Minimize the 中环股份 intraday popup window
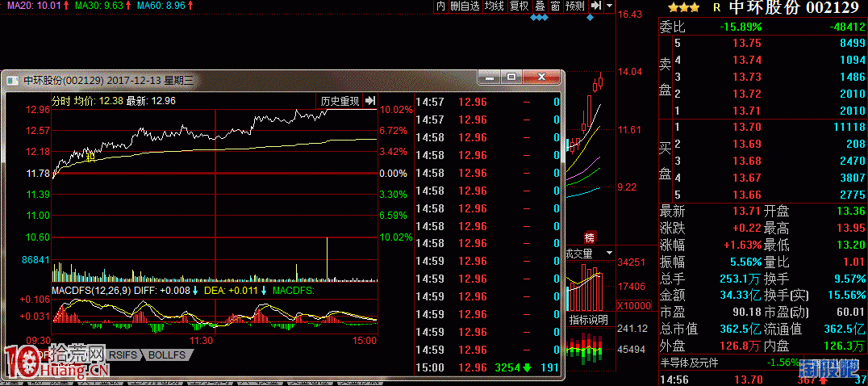868x386 pixels. click(x=489, y=77)
